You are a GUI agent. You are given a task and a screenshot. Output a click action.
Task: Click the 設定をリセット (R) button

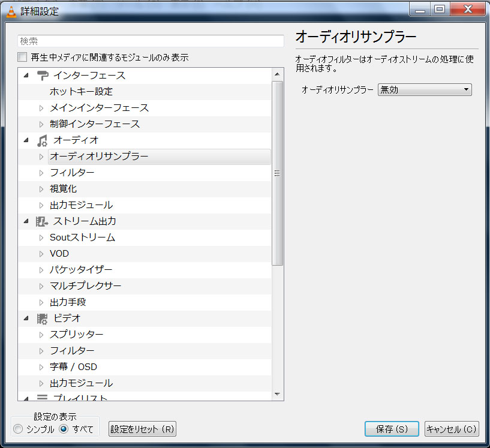tap(142, 429)
